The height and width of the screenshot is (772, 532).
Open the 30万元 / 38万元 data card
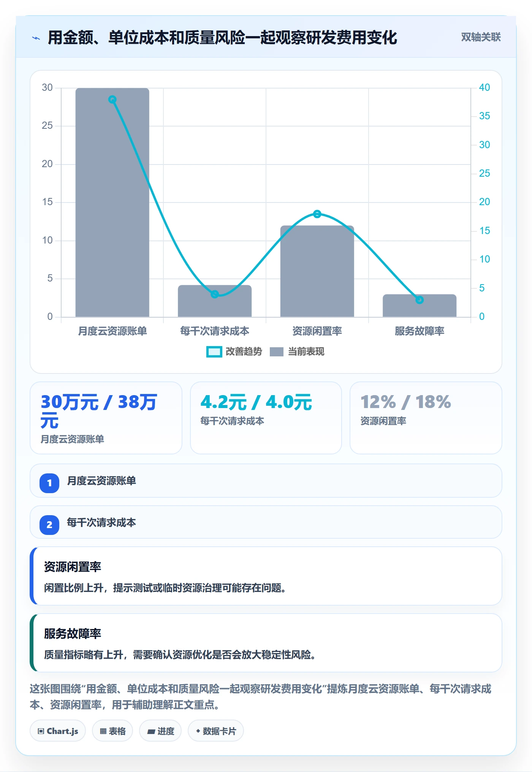tap(106, 418)
